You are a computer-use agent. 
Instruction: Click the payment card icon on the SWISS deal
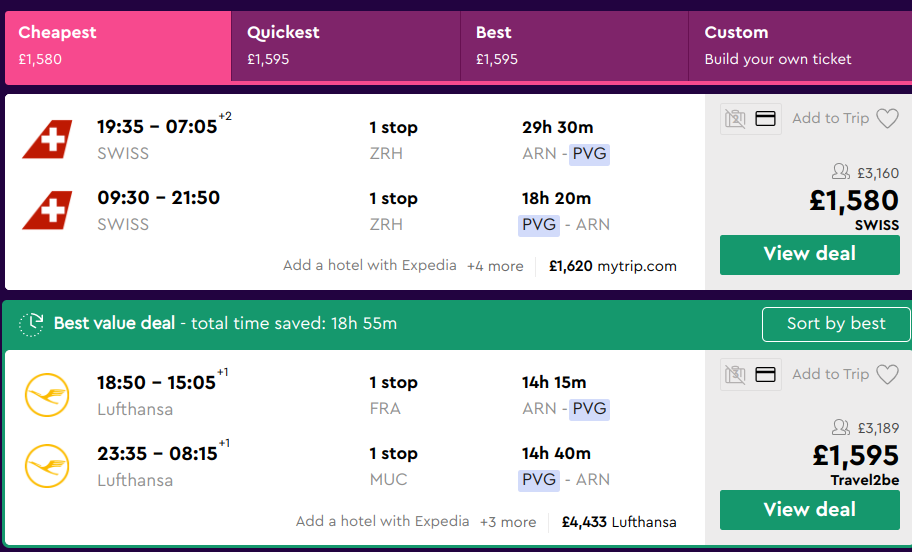pos(766,119)
